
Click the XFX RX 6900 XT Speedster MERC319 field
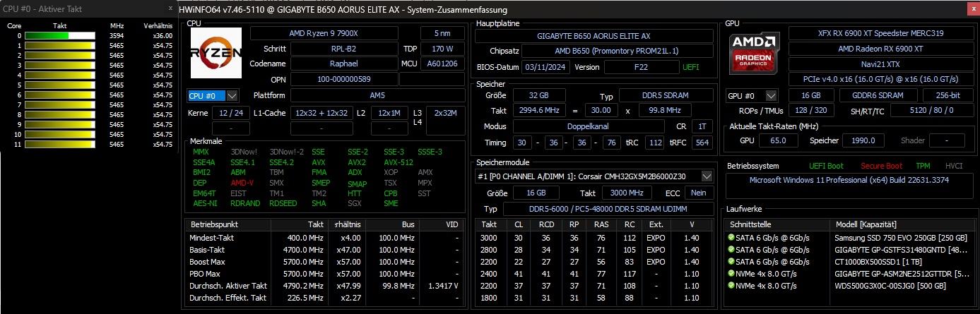pyautogui.click(x=880, y=33)
